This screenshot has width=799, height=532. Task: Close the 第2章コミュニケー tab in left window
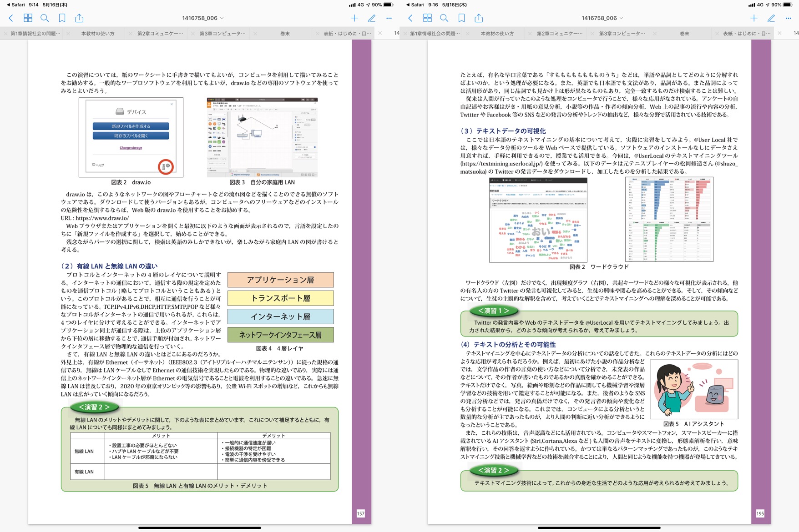pyautogui.click(x=130, y=33)
